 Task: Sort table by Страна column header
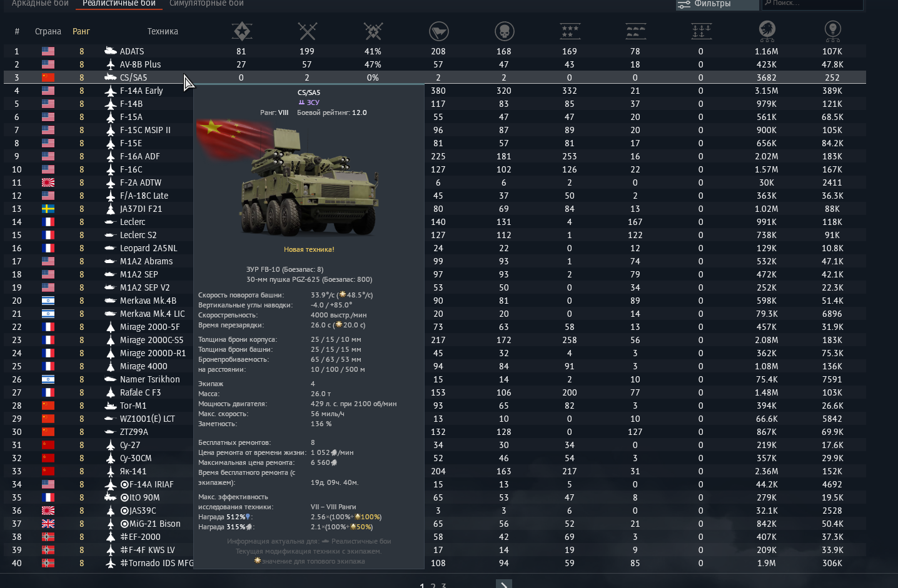pyautogui.click(x=48, y=31)
